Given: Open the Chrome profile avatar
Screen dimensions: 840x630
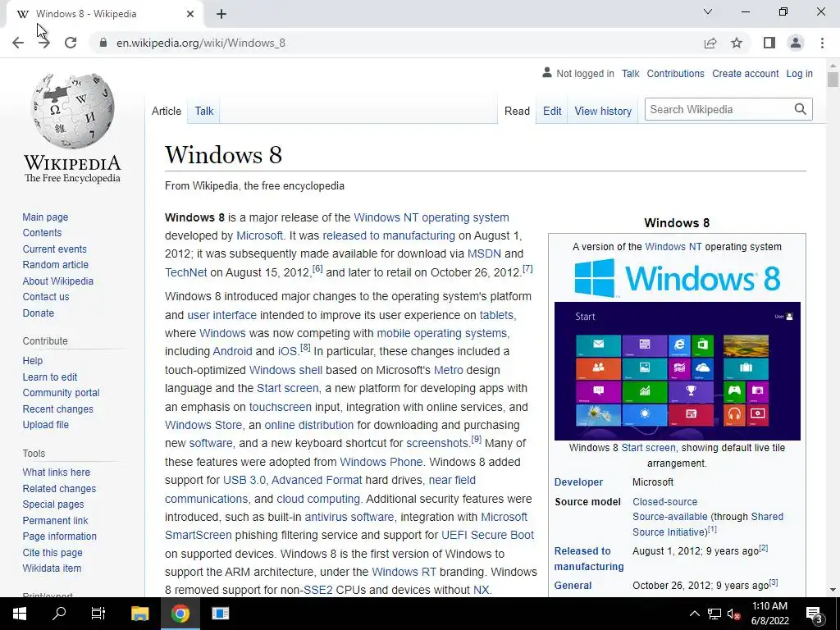Looking at the screenshot, I should click(796, 43).
